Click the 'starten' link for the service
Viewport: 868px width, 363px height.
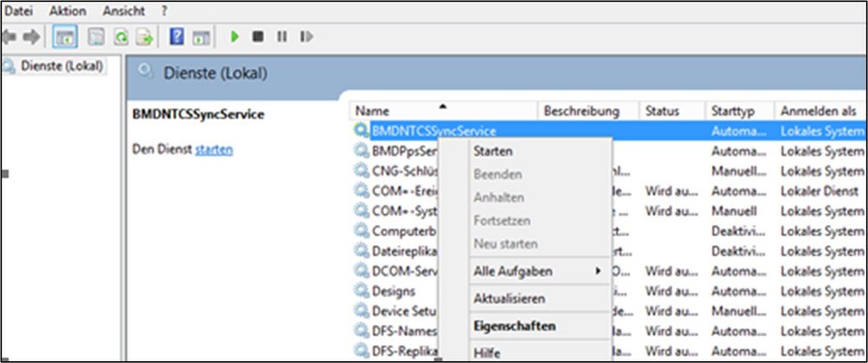(x=214, y=150)
